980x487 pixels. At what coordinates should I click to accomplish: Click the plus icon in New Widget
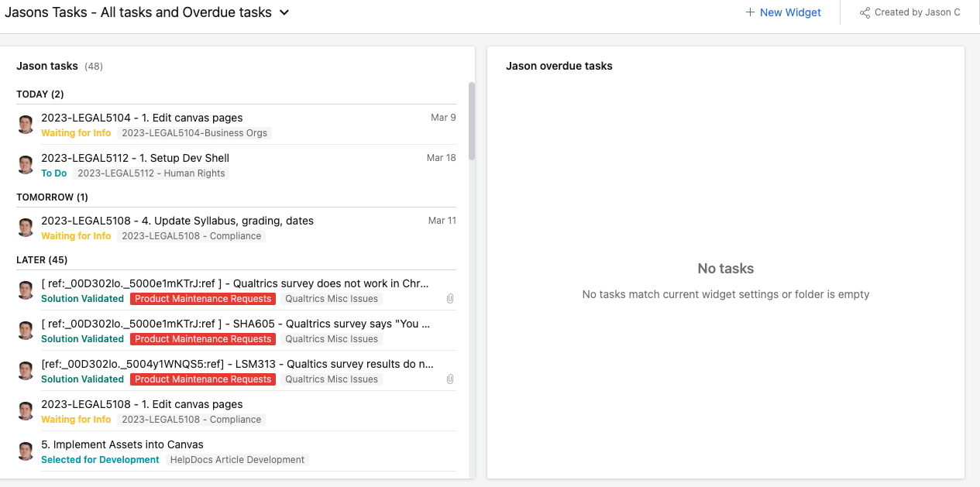pyautogui.click(x=750, y=12)
